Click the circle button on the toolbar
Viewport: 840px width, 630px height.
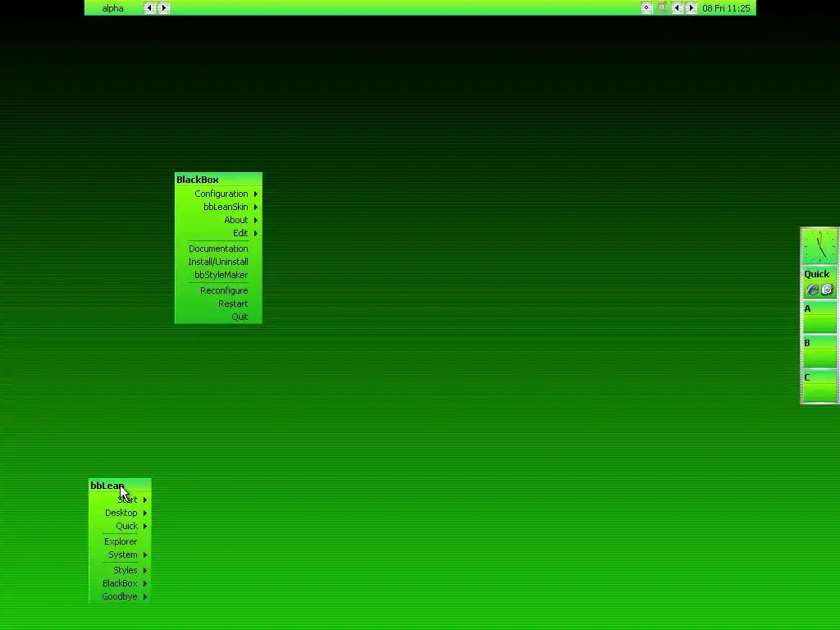pos(646,7)
